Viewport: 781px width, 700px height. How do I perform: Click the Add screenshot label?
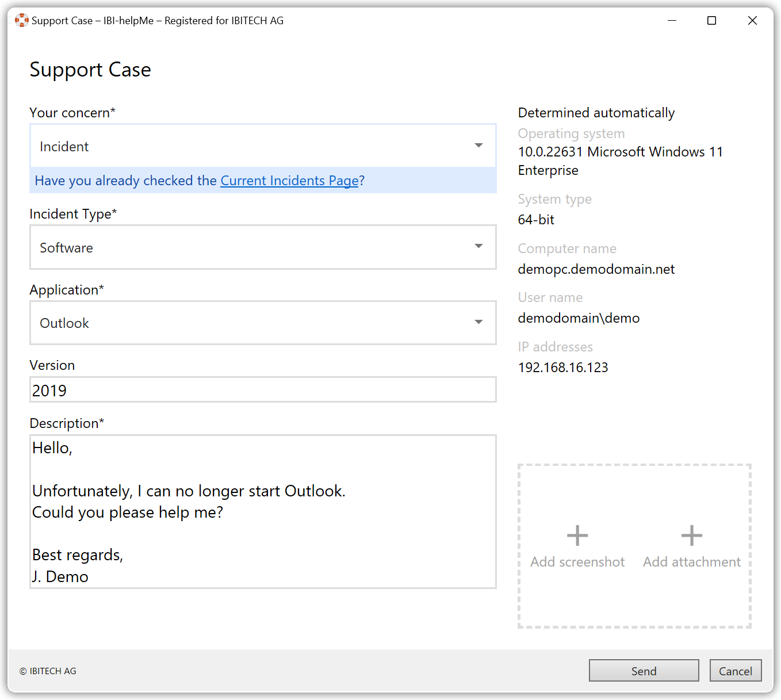click(x=577, y=562)
